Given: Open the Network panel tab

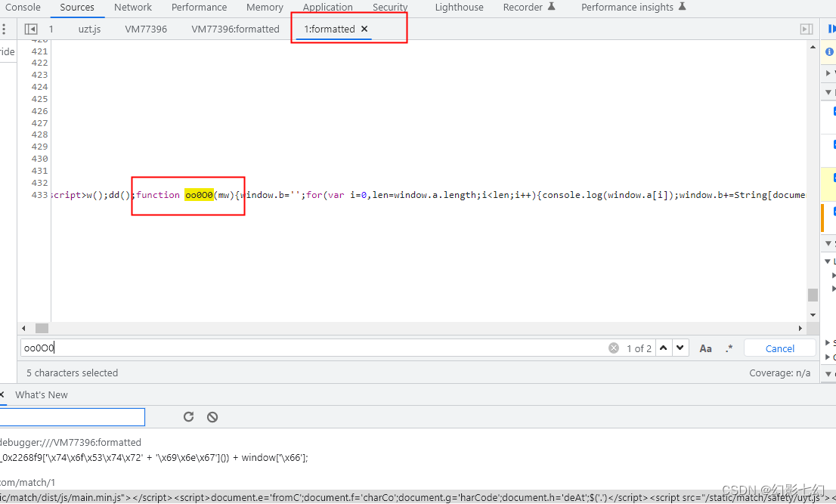Looking at the screenshot, I should [133, 8].
